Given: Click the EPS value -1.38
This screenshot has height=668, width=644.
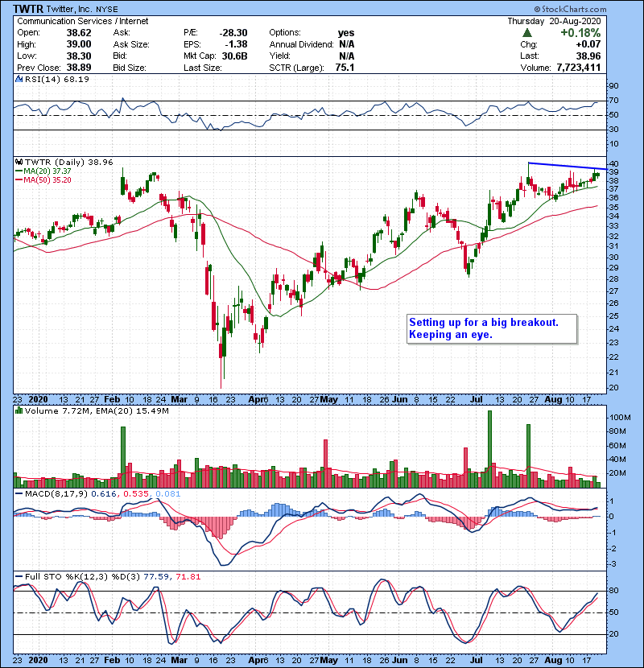Looking at the screenshot, I should pos(236,44).
